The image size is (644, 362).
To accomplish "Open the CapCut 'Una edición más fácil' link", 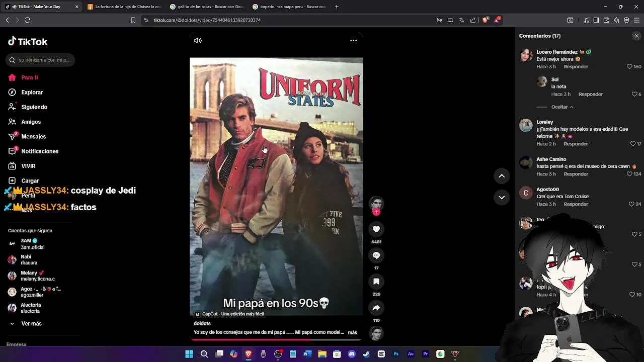I will [229, 314].
